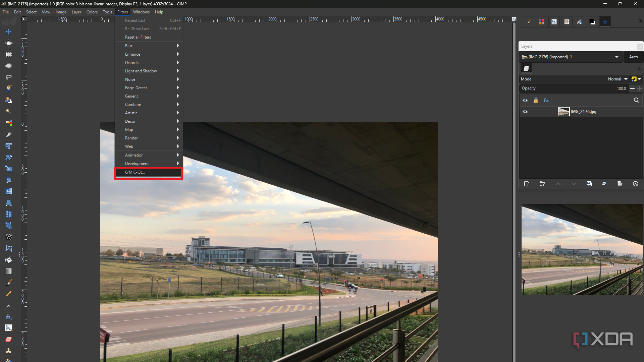Toggle visibility eye of IMG_2176.jpg layer

(525, 112)
